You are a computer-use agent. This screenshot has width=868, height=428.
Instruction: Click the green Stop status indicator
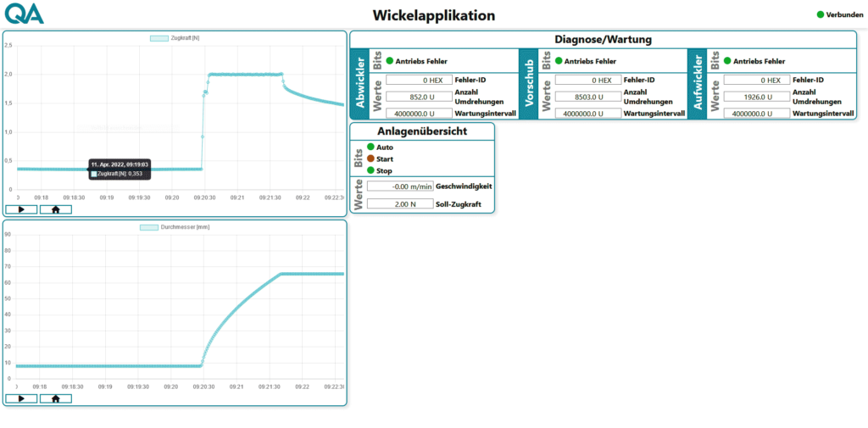click(x=371, y=170)
